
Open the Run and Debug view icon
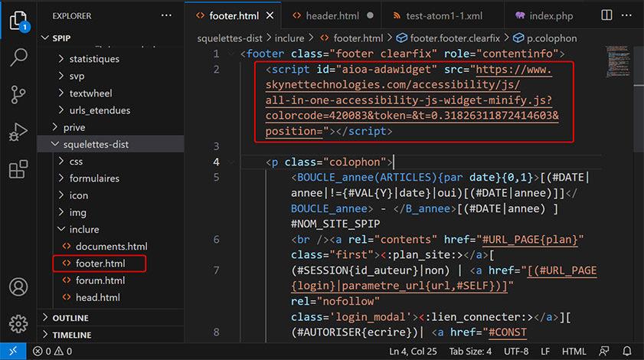coord(18,132)
